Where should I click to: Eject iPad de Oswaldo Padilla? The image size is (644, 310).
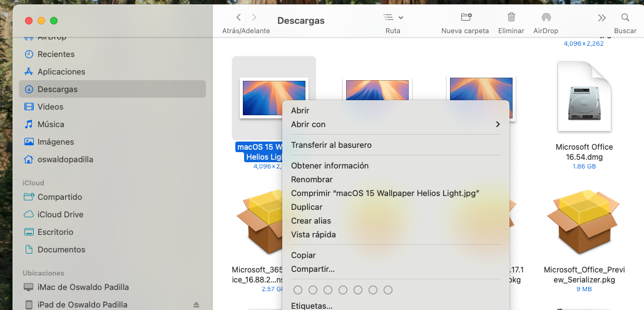(196, 304)
